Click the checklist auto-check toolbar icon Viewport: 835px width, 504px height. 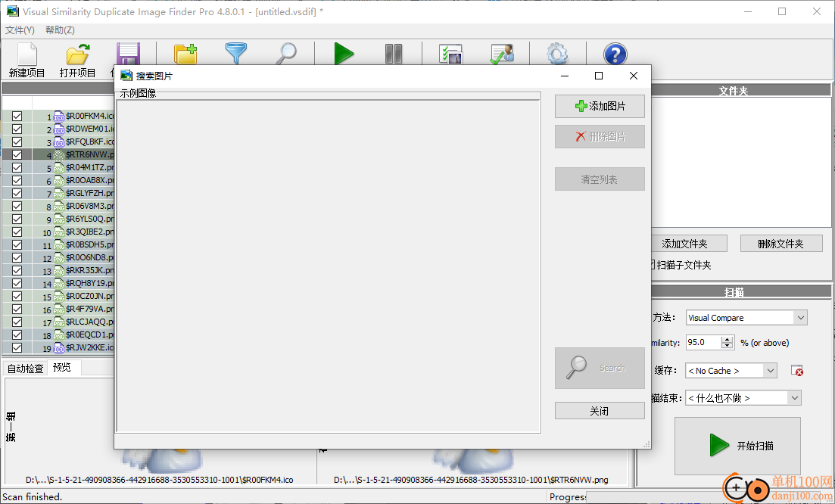450,54
